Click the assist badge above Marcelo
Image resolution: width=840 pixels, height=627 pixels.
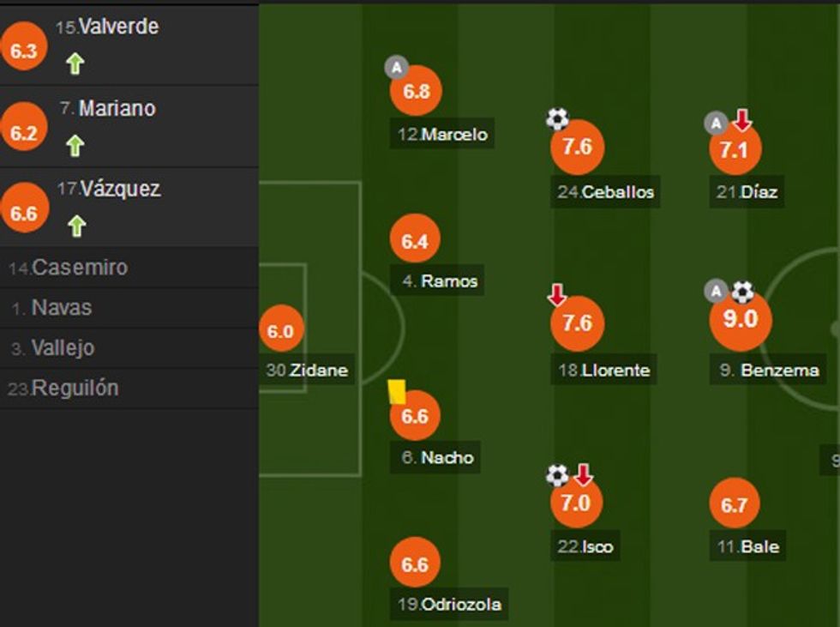395,66
